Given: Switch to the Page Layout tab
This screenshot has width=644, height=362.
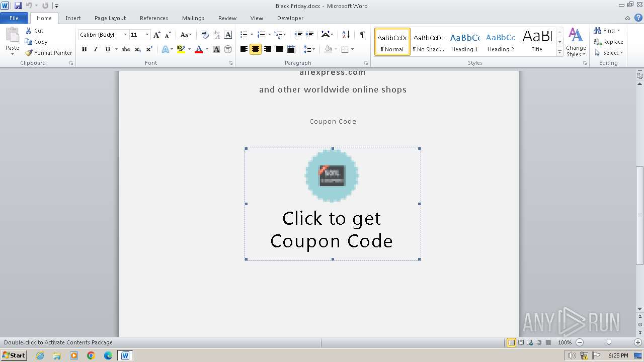Looking at the screenshot, I should (110, 18).
